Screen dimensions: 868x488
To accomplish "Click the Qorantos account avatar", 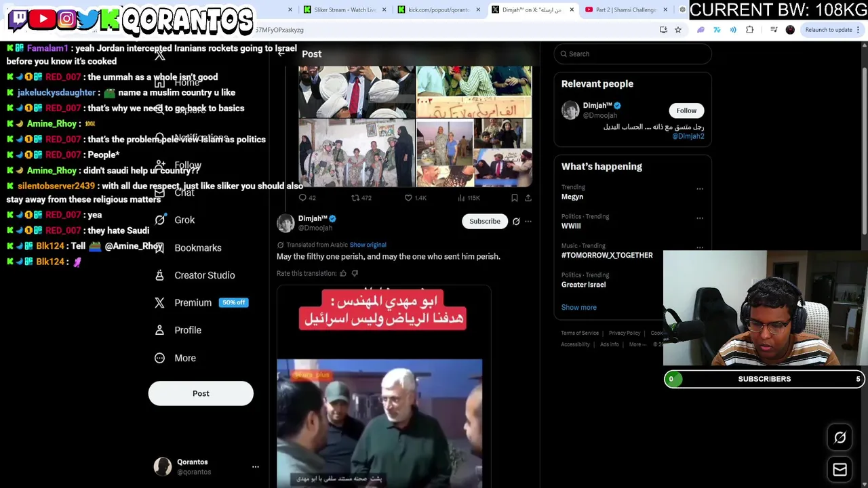I will click(x=163, y=466).
